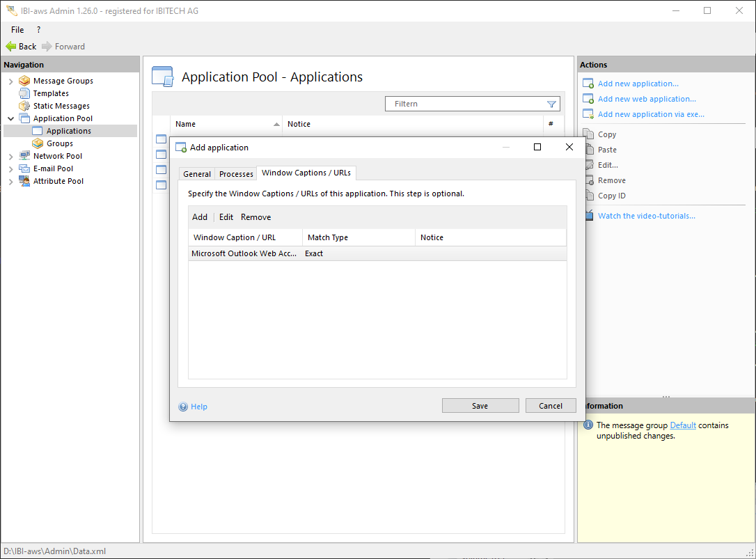This screenshot has height=559, width=756.
Task: Open the Default message group link
Action: (x=682, y=425)
